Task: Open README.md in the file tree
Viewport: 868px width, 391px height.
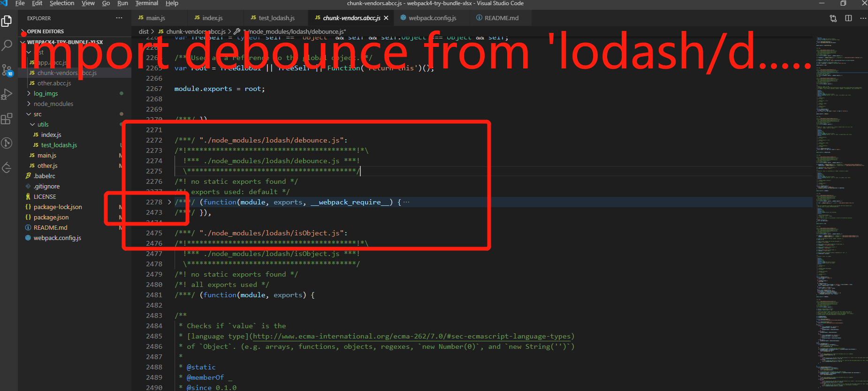Action: pyautogui.click(x=50, y=227)
